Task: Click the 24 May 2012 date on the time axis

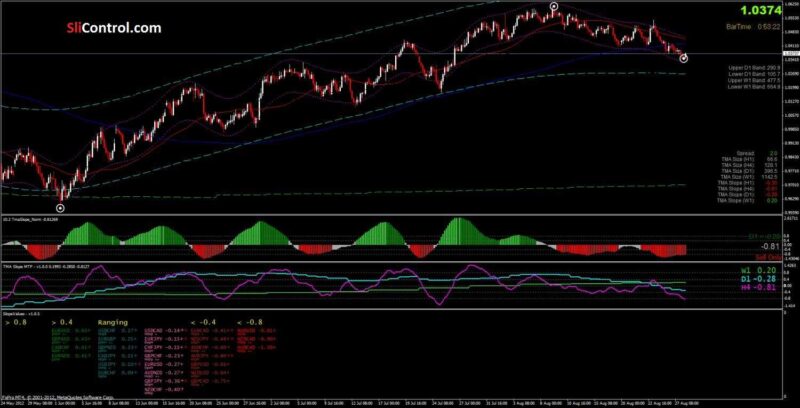Action: (x=11, y=403)
